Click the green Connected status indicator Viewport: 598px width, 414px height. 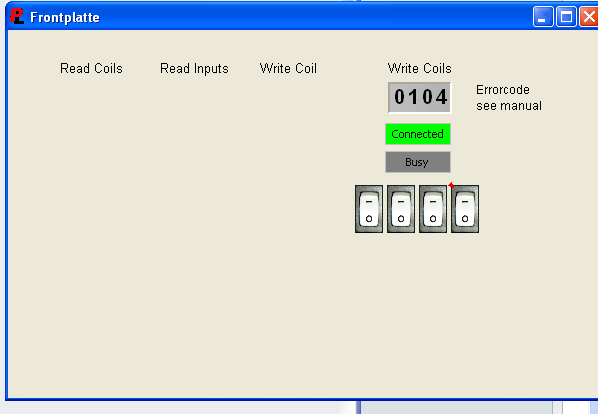(x=418, y=134)
